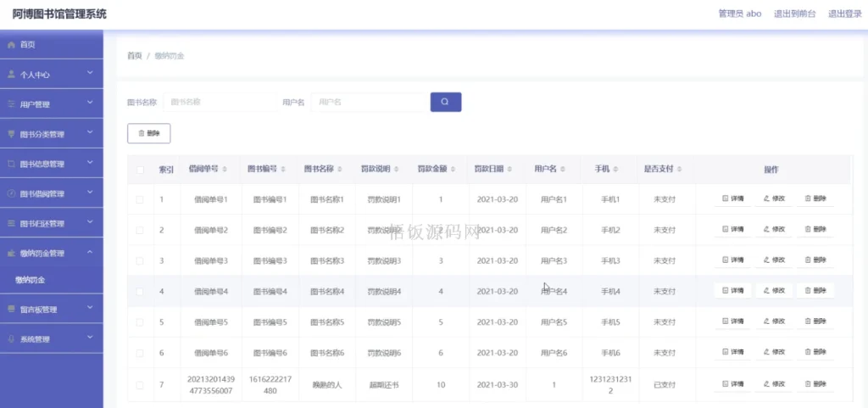
Task: Expand the 图书归还管理 chevron
Action: (x=90, y=222)
